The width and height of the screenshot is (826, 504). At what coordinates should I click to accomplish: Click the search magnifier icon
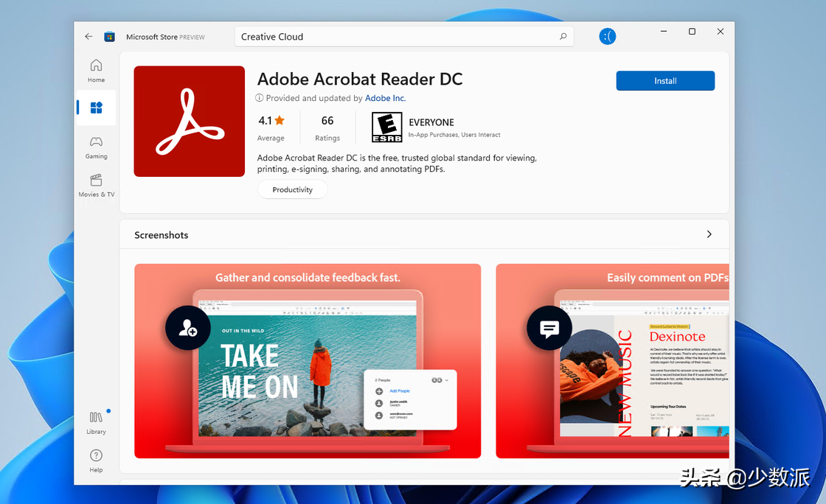pyautogui.click(x=563, y=36)
